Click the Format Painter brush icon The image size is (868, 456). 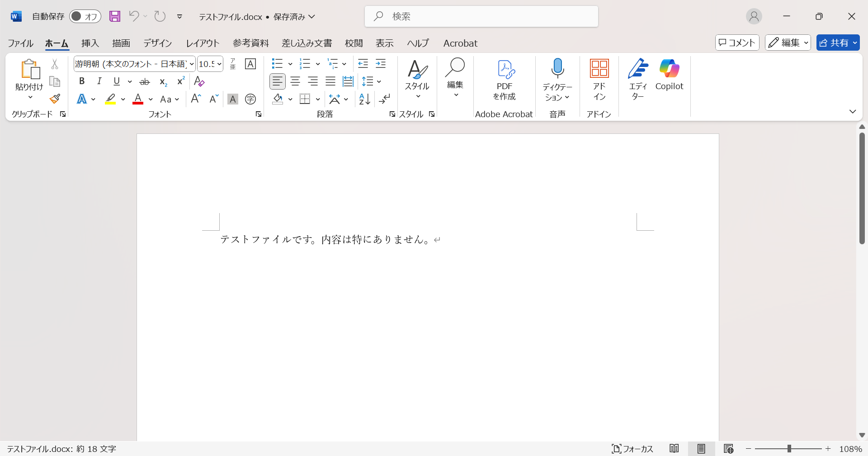point(55,99)
